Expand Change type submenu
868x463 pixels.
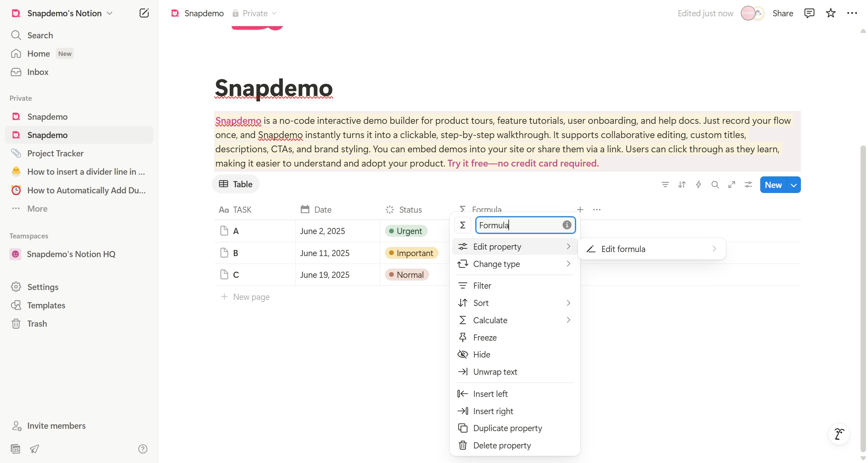(x=515, y=264)
